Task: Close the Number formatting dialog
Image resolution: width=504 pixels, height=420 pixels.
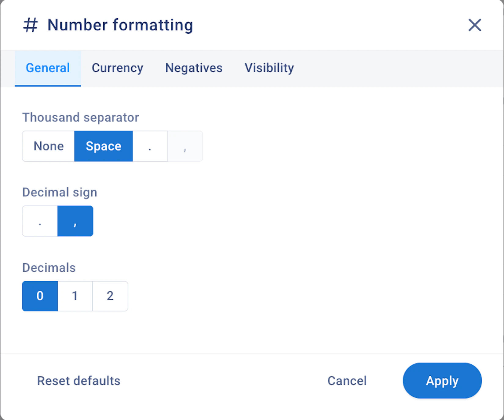Action: (474, 25)
